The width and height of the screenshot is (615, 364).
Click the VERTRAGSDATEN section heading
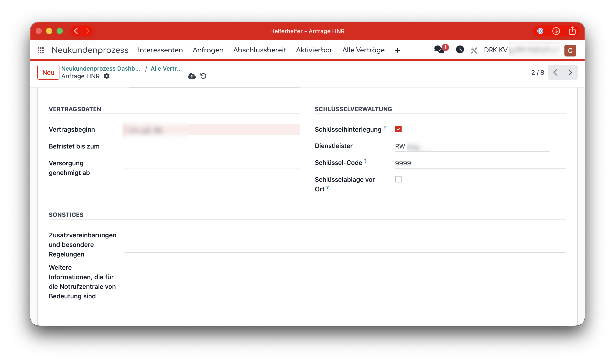point(75,109)
